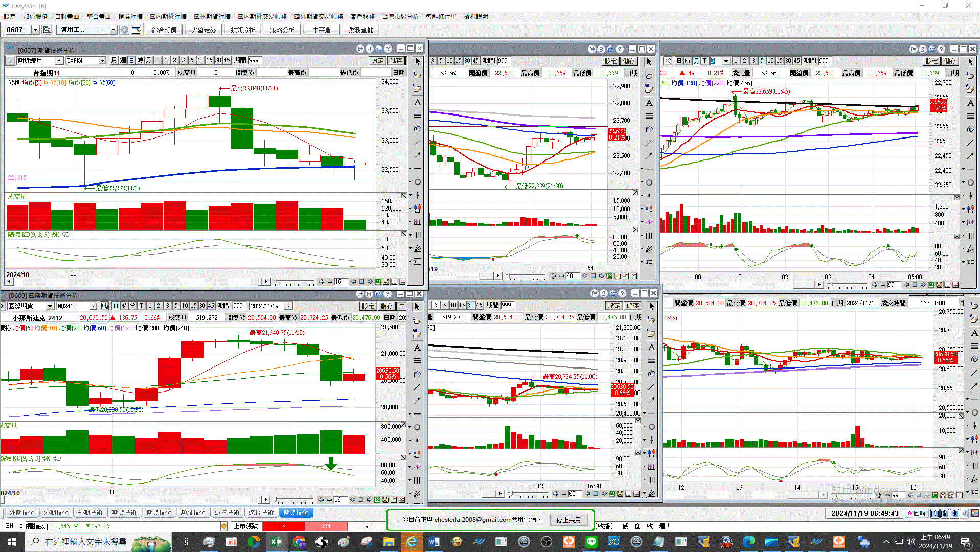Viewport: 980px width, 552px height.
Task: Select the pointer tool in top-middle chart window
Action: [x=649, y=62]
